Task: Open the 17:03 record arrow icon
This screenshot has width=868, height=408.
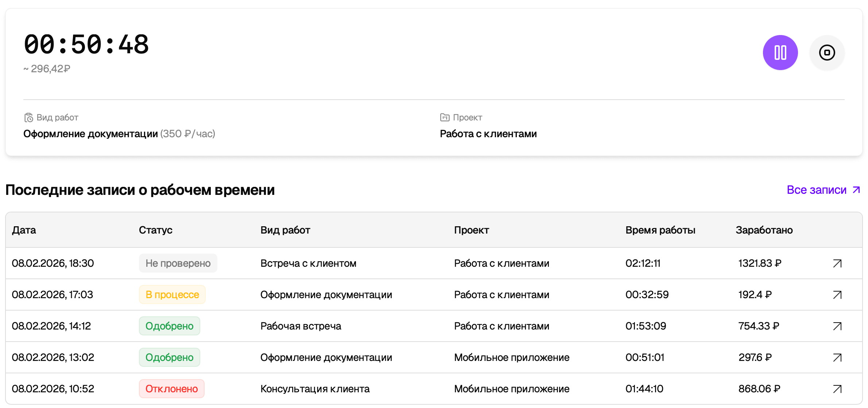Action: 837,295
